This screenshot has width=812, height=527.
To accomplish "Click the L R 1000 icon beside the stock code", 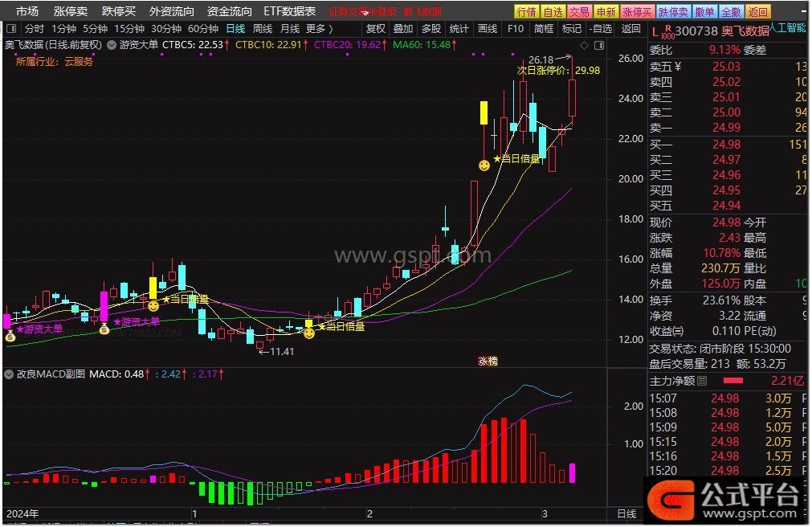I will 663,32.
